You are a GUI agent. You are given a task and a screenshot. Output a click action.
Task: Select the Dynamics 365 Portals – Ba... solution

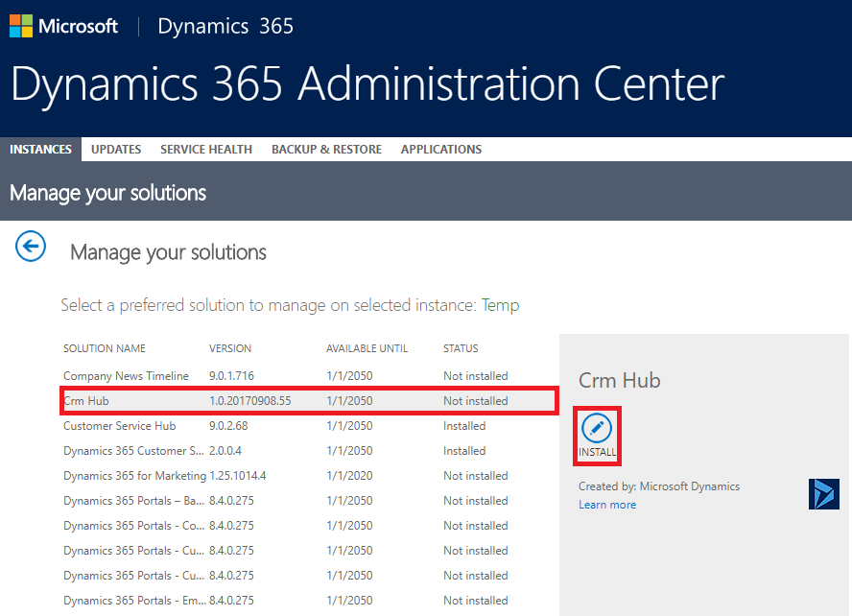click(133, 501)
